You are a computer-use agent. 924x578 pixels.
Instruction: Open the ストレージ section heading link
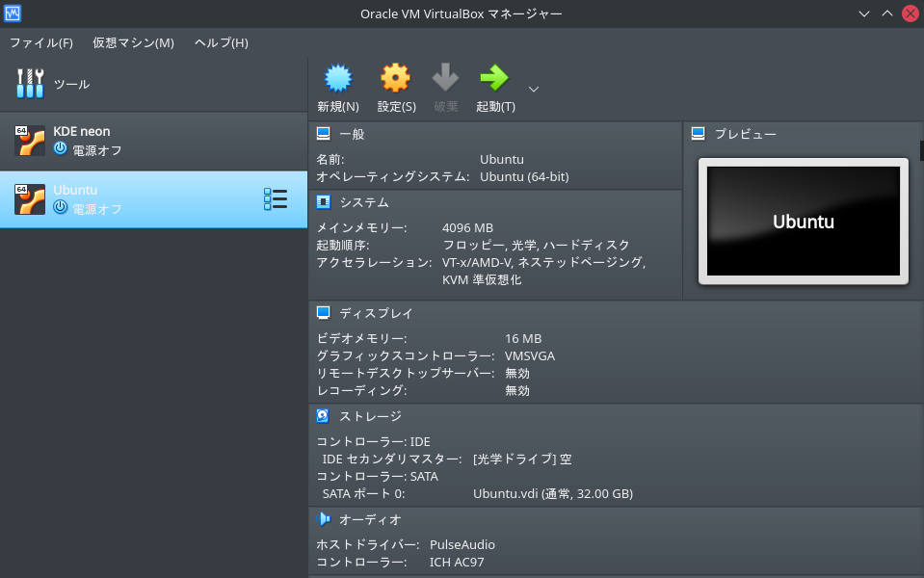coord(371,416)
